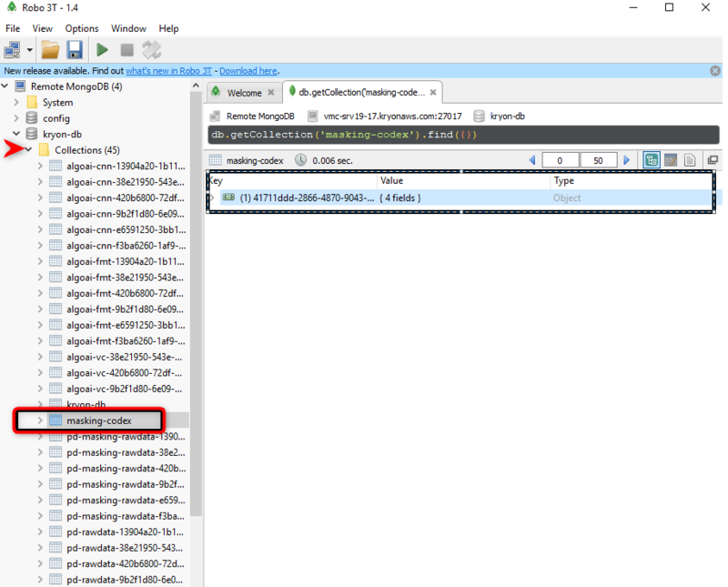Click the Remote MongoDB computer icon in tree
Viewport: 728px width, 587px height.
pos(20,86)
